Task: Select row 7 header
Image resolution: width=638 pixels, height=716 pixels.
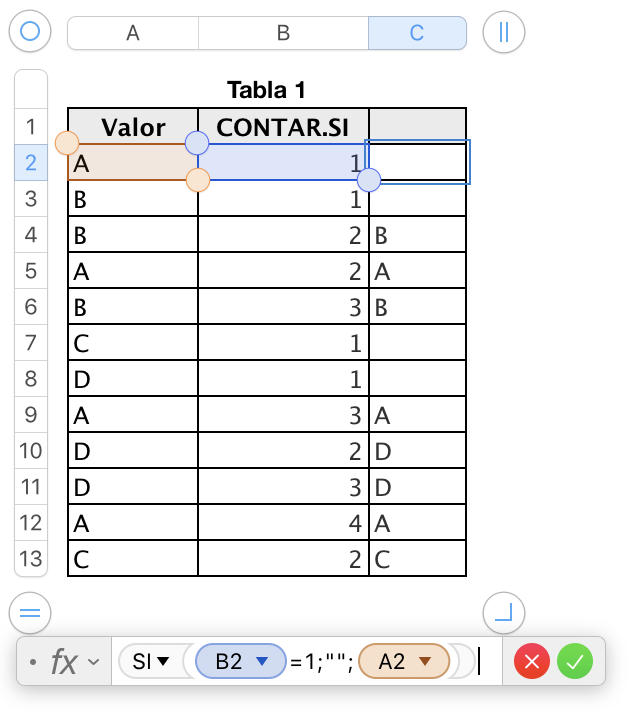Action: 31,343
